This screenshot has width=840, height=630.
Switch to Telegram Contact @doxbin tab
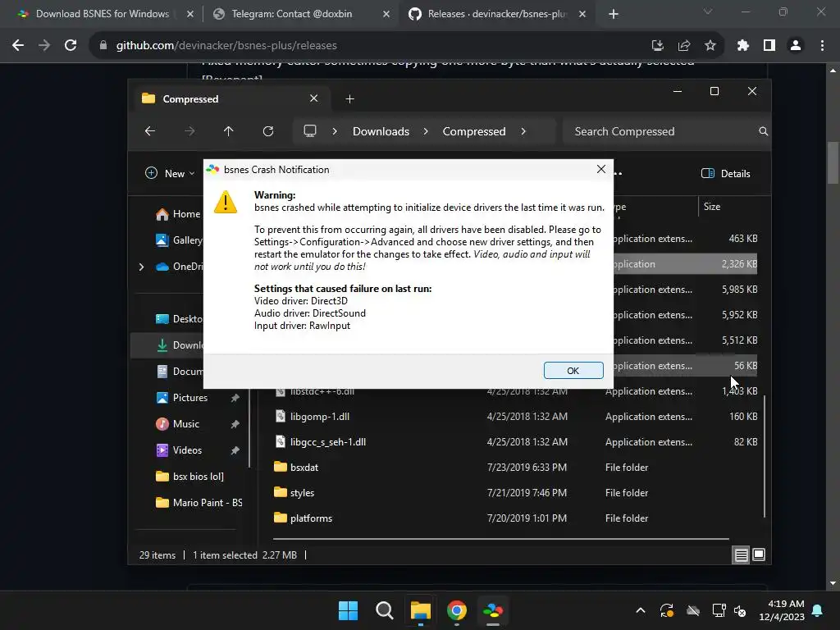292,14
